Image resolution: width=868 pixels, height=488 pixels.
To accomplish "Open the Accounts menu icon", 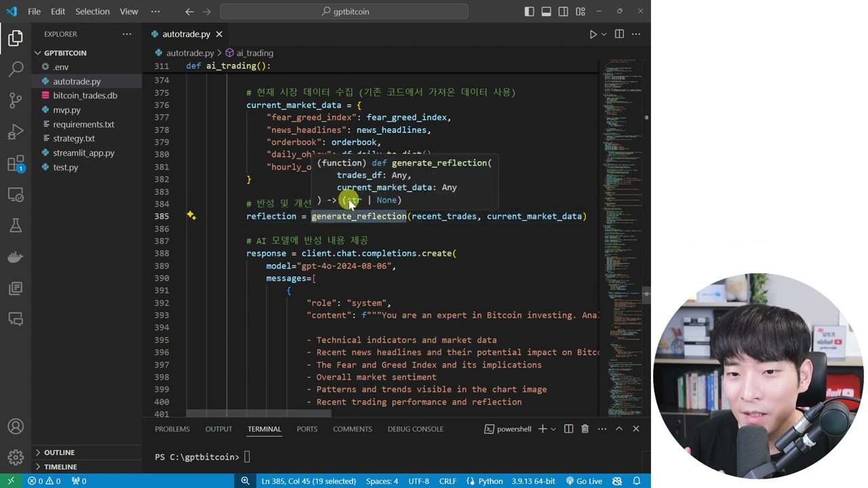I will pyautogui.click(x=15, y=426).
